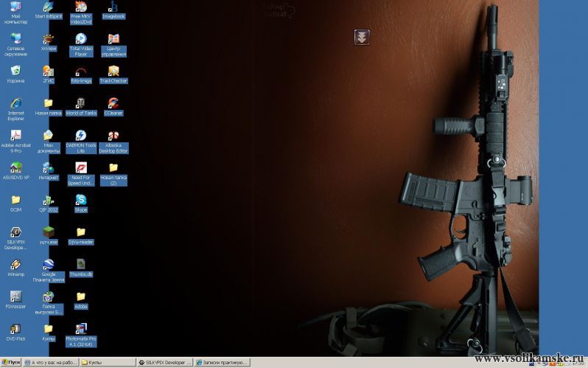Open the Winamp shortcut
Image resolution: width=588 pixels, height=368 pixels.
pos(15,264)
